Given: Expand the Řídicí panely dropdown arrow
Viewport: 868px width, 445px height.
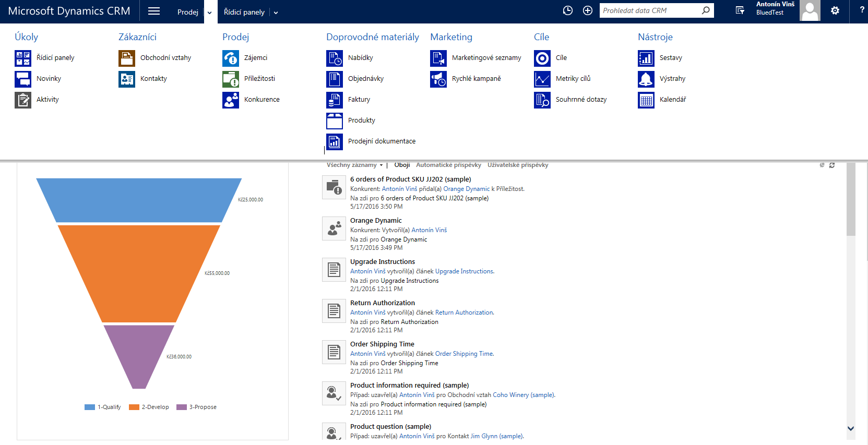Looking at the screenshot, I should click(x=276, y=13).
